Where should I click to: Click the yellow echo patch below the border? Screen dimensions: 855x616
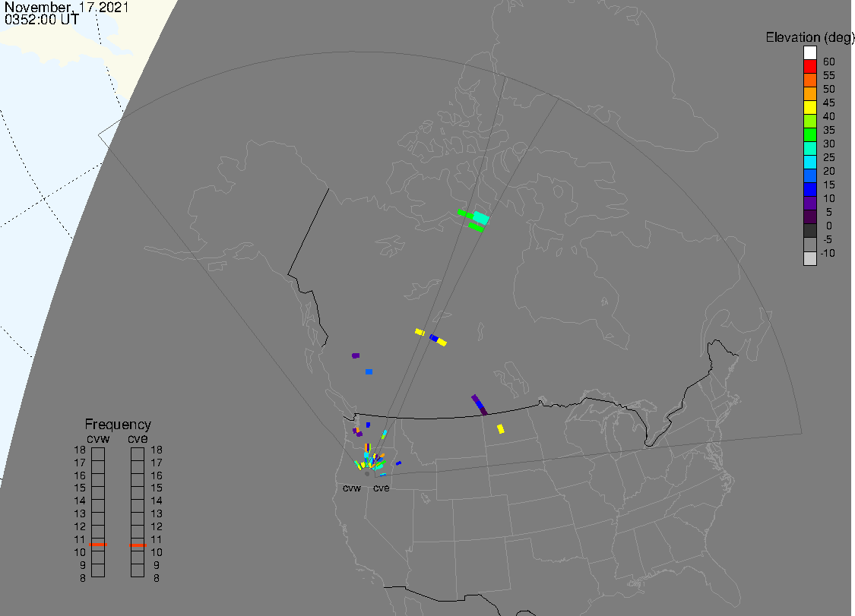tap(501, 429)
